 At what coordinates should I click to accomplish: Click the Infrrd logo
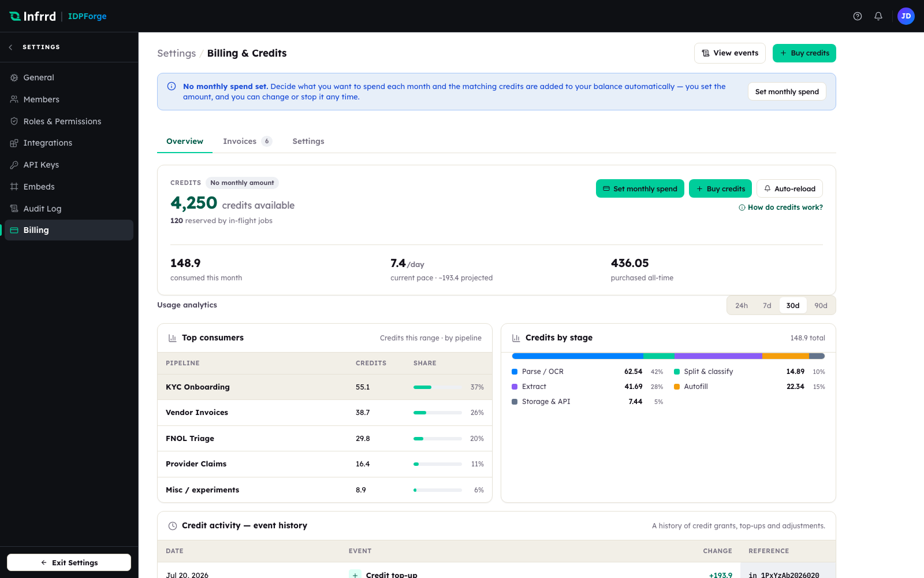(x=33, y=16)
